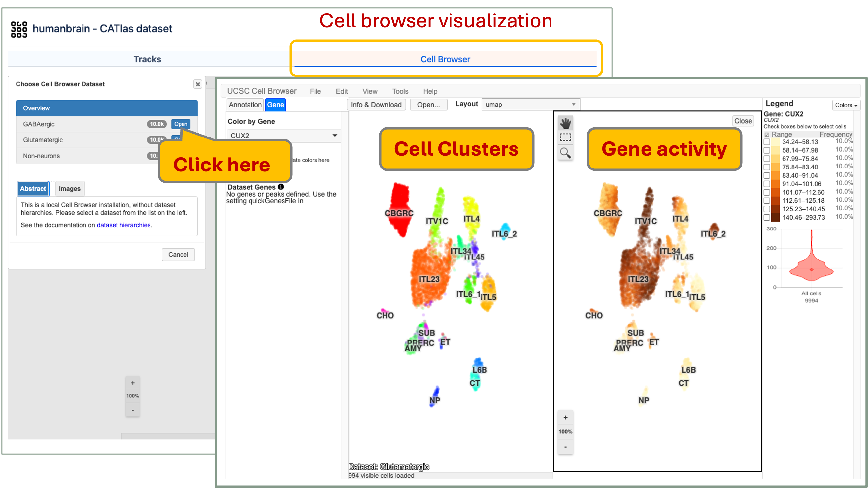
Task: Click the violin plot in Legend
Action: (x=811, y=259)
